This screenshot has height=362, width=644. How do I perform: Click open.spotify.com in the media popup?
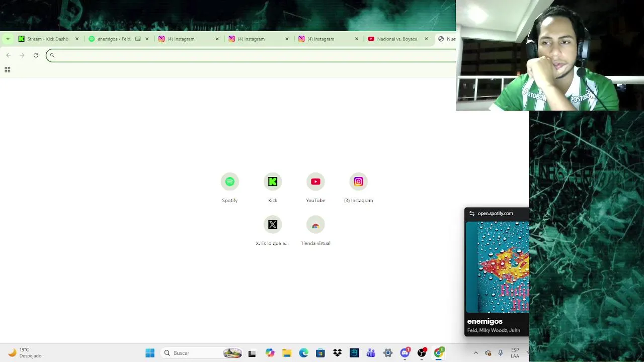coord(495,213)
